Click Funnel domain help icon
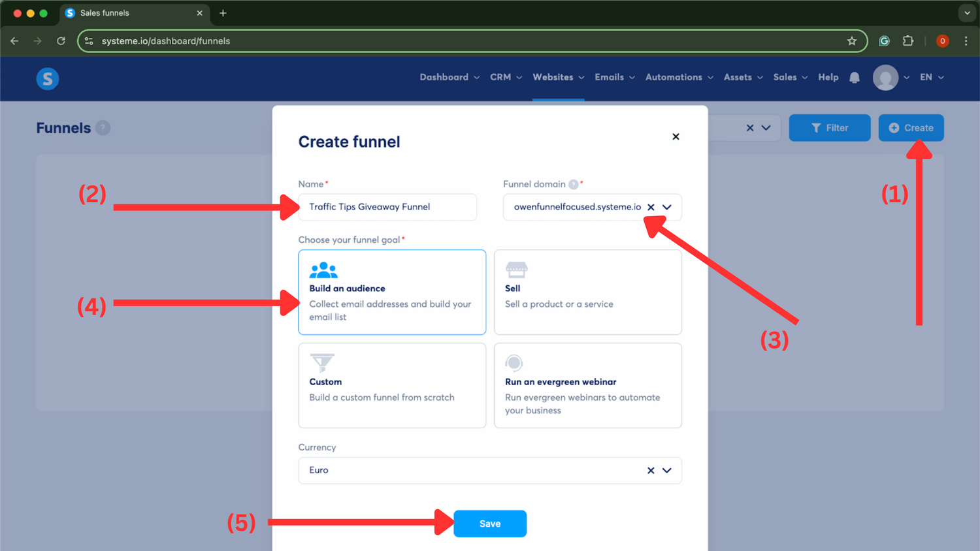The height and width of the screenshot is (551, 980). point(573,184)
